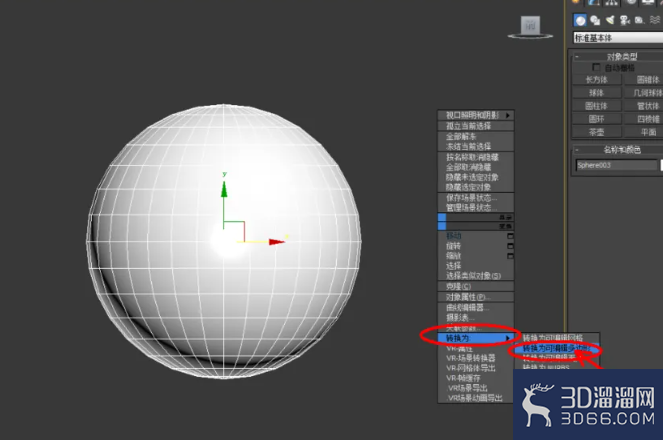Choose 隐藏选定对象 in context menu
Viewport: 663px width, 440px height.
coord(476,187)
